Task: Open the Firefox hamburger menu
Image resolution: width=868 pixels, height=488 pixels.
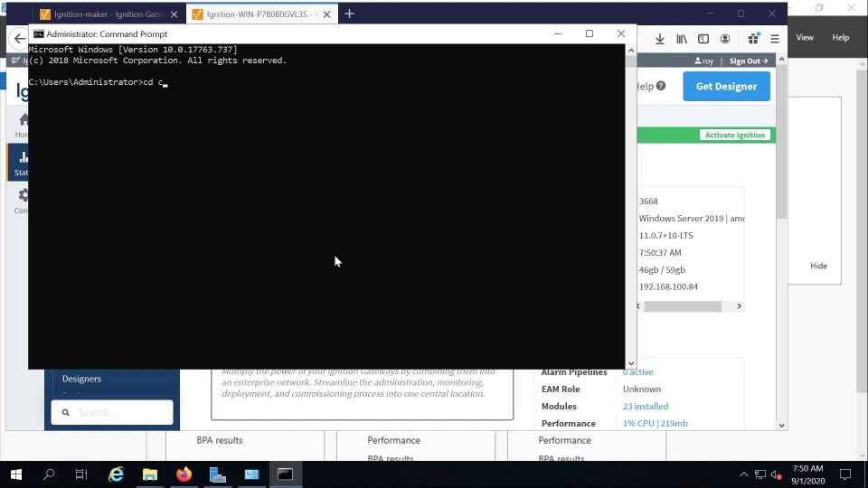Action: tap(775, 39)
